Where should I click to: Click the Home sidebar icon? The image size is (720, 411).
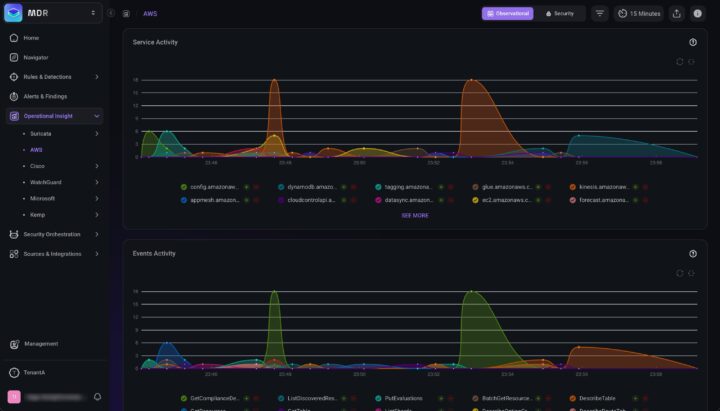click(x=14, y=38)
